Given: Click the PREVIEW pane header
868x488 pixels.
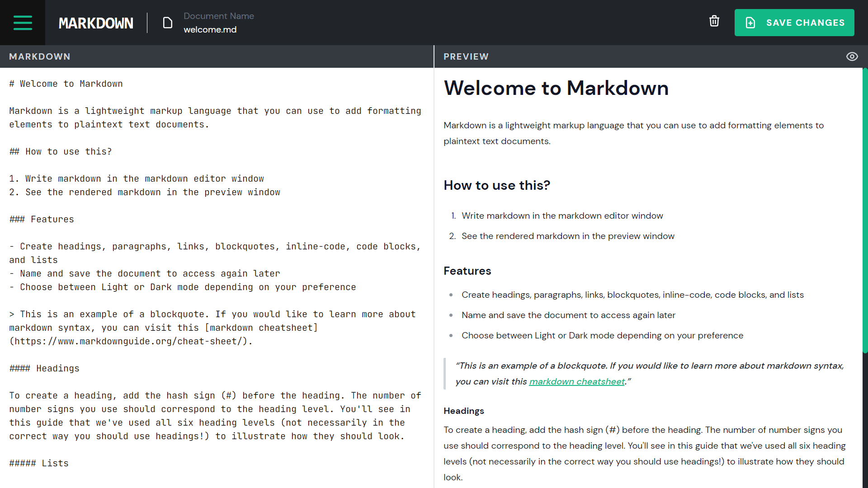Looking at the screenshot, I should point(466,56).
